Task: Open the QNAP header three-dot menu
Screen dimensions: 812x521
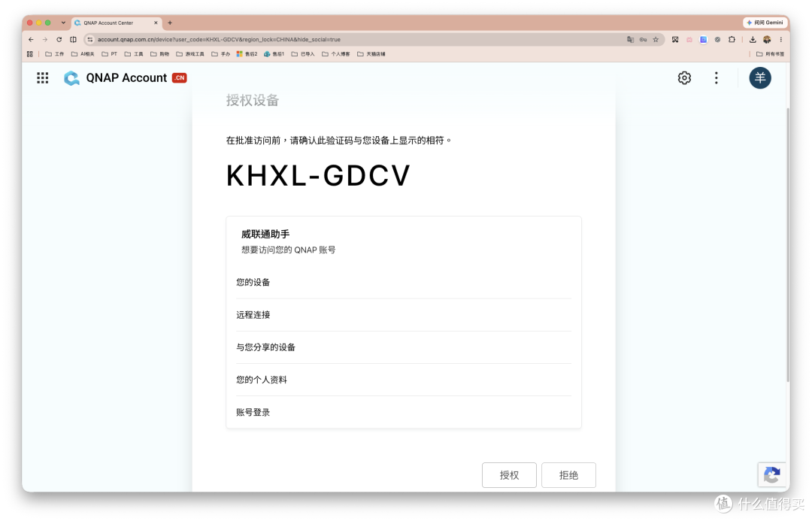Action: click(x=717, y=77)
